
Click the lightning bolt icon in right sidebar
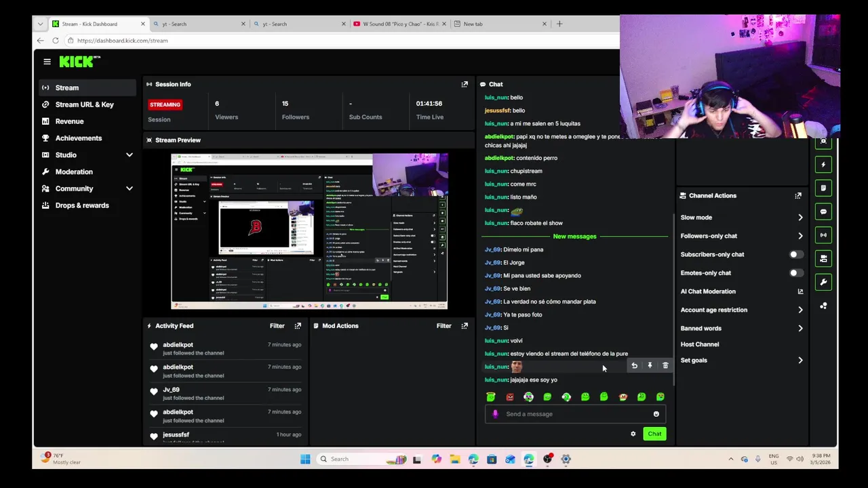click(823, 165)
